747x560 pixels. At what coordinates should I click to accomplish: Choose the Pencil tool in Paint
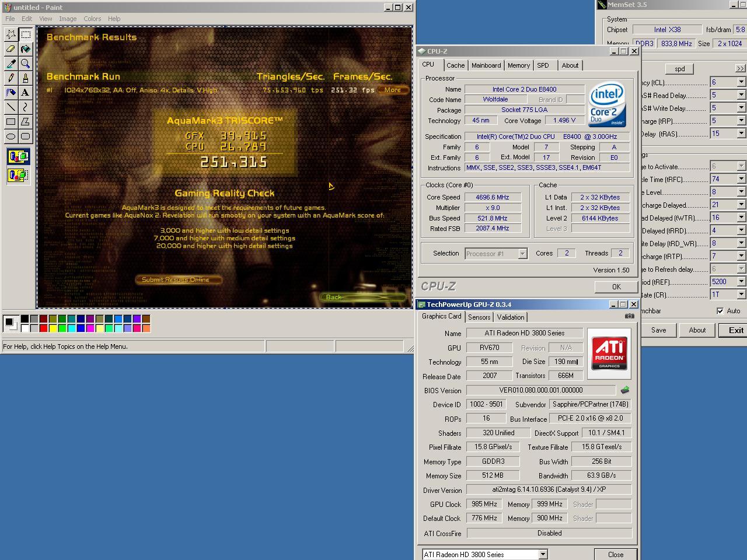11,78
